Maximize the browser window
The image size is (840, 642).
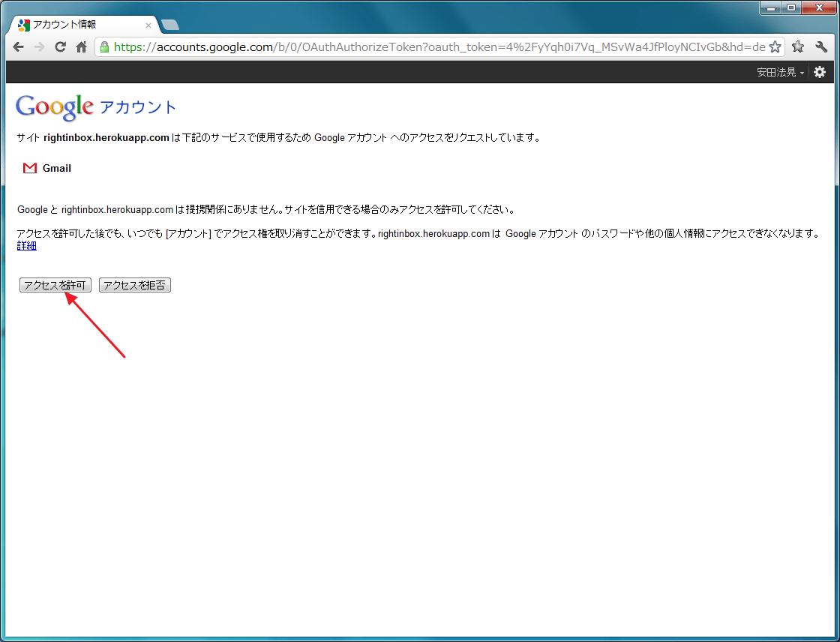(790, 7)
